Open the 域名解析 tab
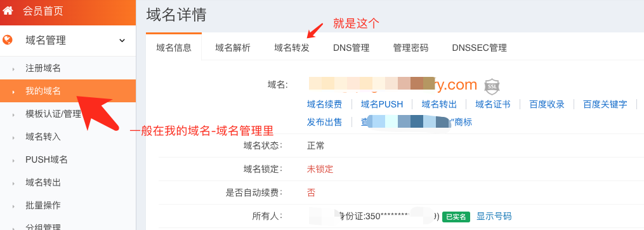644x230 pixels. click(x=233, y=48)
